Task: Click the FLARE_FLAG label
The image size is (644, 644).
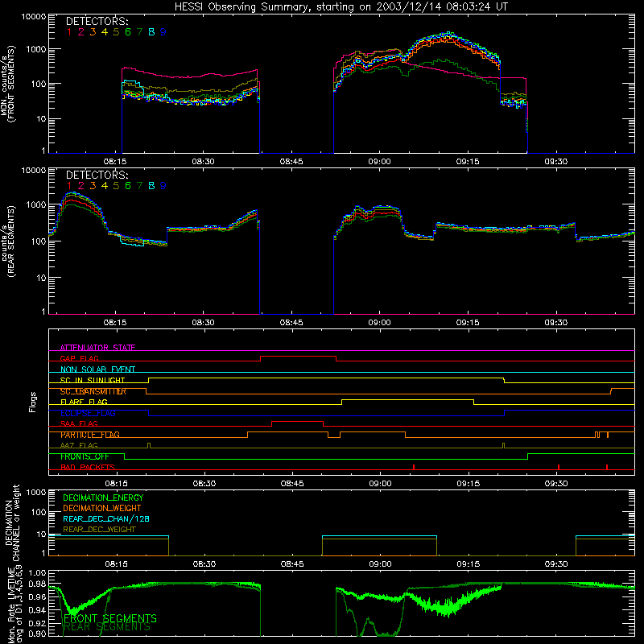Action: click(84, 402)
